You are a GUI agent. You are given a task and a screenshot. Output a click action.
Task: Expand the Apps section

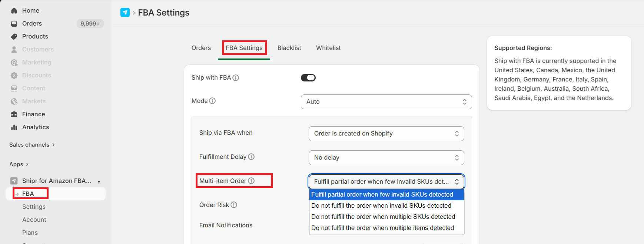(x=19, y=164)
